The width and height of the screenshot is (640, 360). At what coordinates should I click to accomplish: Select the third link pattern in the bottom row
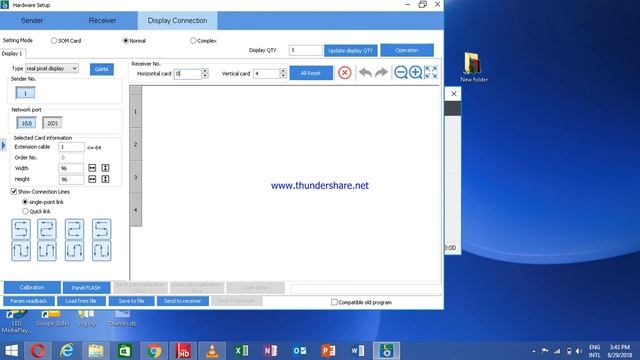74,251
